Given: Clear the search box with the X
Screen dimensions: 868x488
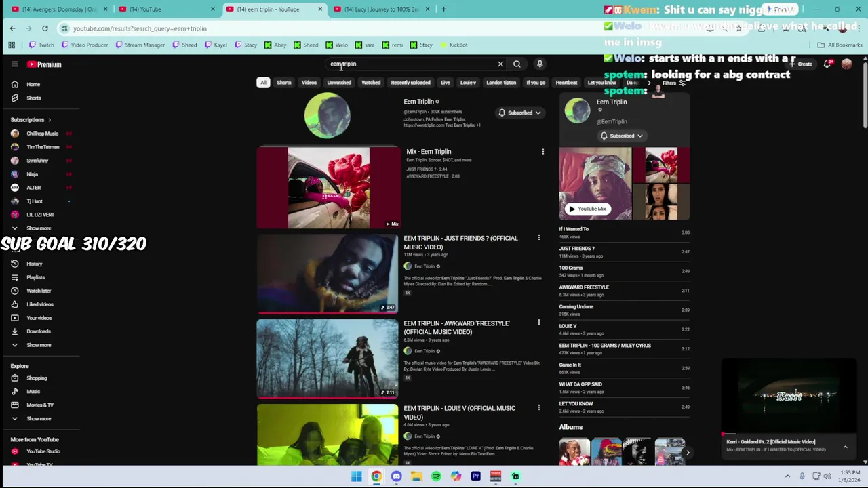Looking at the screenshot, I should point(500,64).
